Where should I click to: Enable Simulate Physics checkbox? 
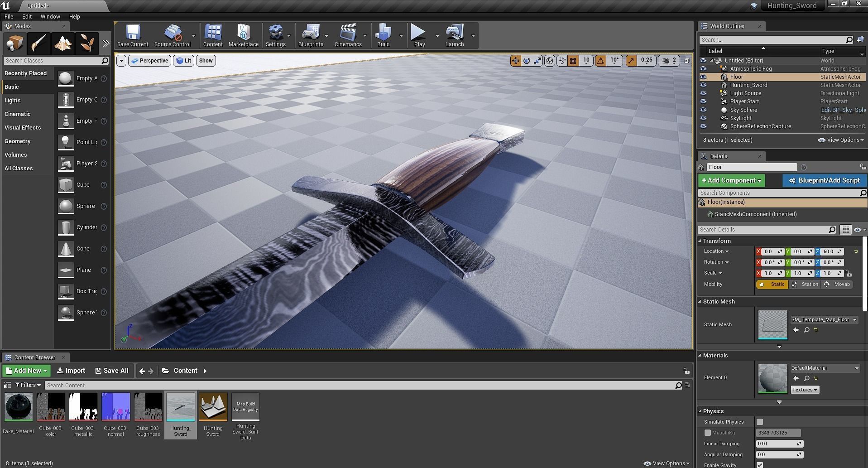click(x=760, y=422)
